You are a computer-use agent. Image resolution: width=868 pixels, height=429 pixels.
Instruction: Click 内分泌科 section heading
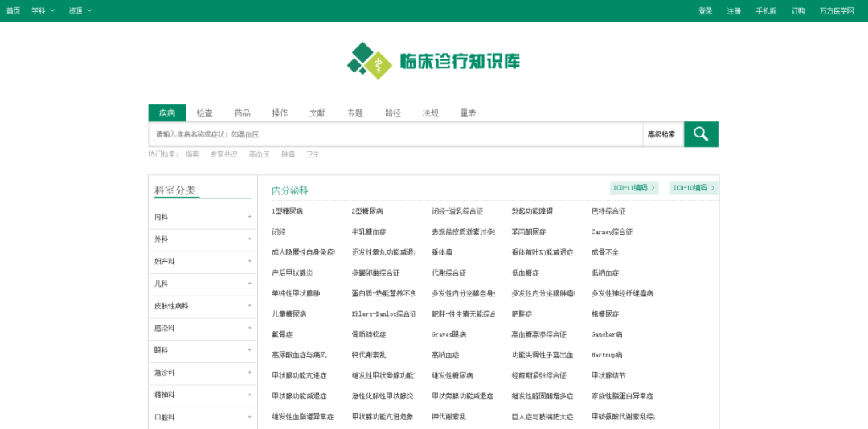pyautogui.click(x=289, y=191)
